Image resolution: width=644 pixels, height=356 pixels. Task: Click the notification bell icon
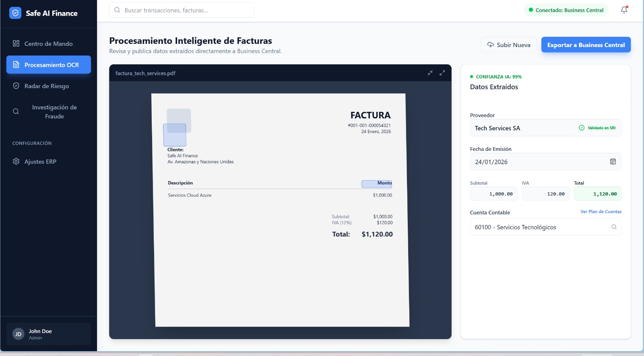(624, 10)
